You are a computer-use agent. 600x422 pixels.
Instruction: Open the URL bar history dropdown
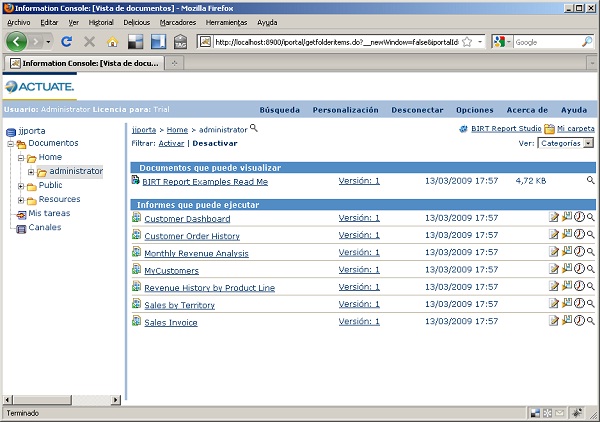[480, 42]
